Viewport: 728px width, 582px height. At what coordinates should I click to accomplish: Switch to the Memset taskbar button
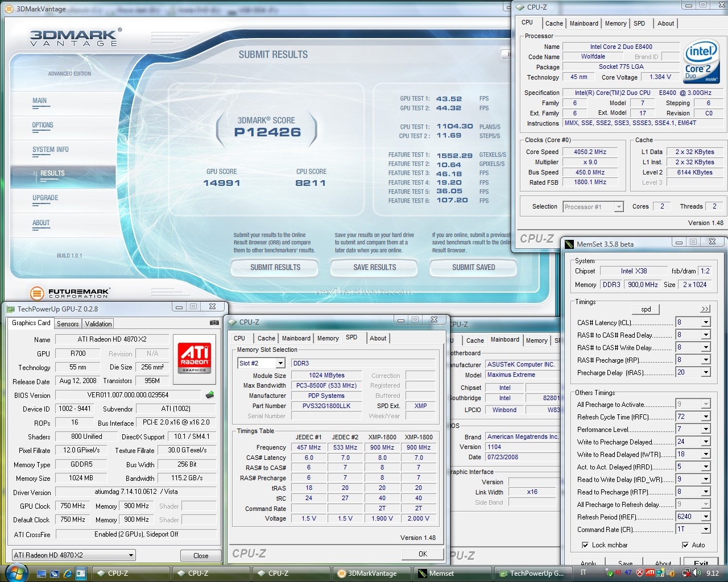pos(453,573)
